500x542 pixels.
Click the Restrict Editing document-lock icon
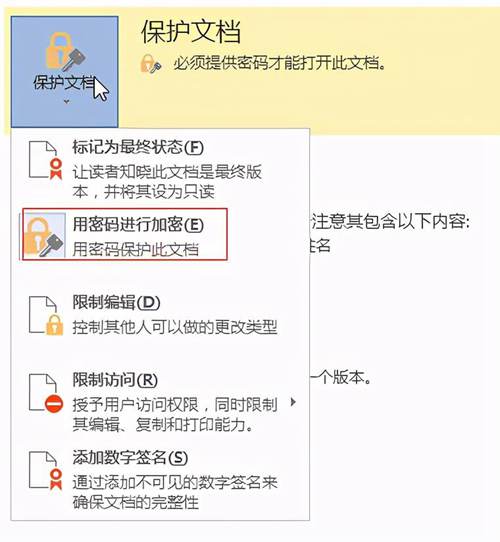(x=46, y=315)
